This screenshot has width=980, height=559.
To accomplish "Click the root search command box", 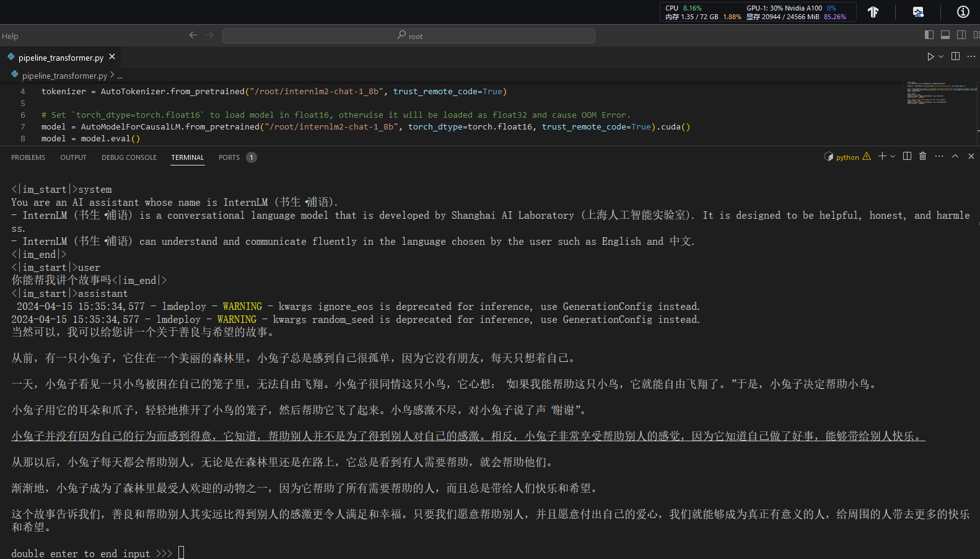I will [409, 36].
